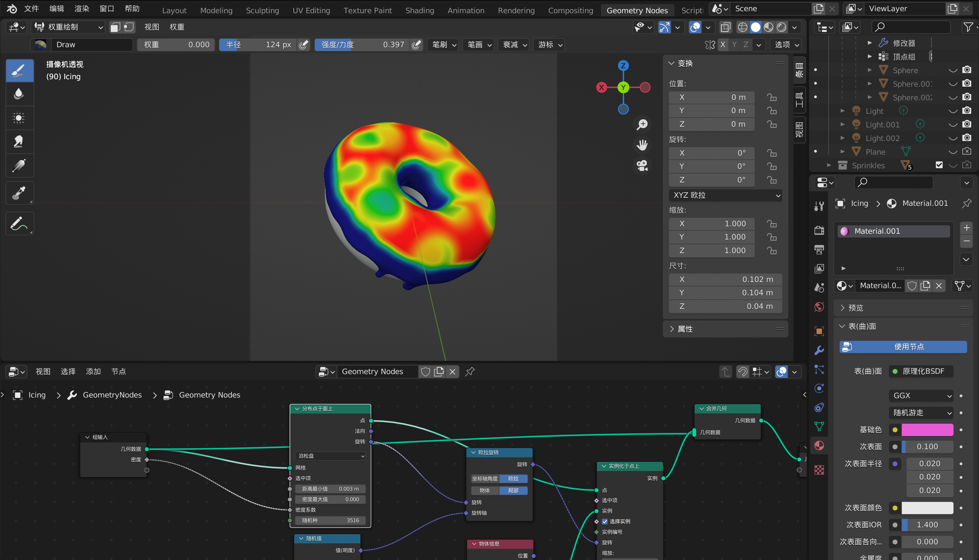
Task: Toggle camera view icon in viewport
Action: [642, 166]
